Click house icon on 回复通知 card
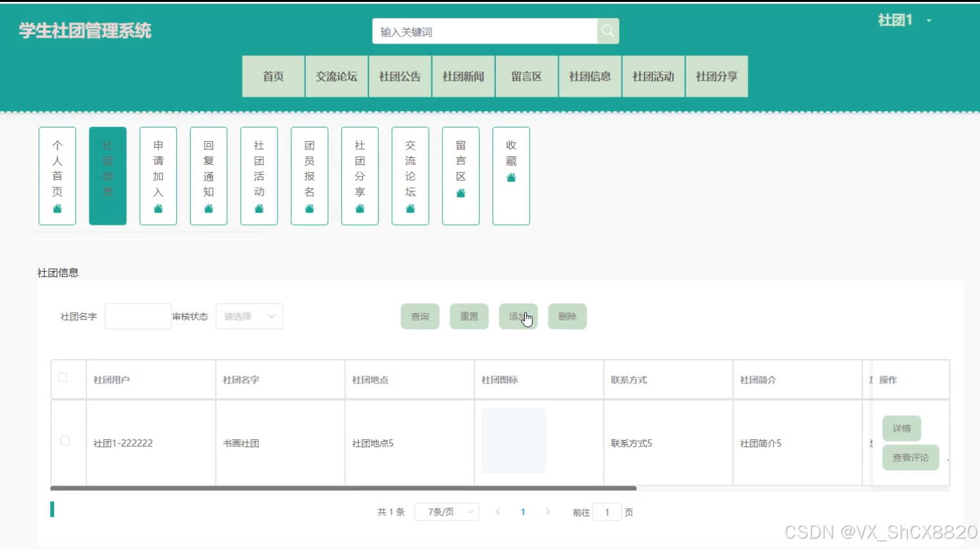Image resolution: width=980 pixels, height=549 pixels. (209, 208)
